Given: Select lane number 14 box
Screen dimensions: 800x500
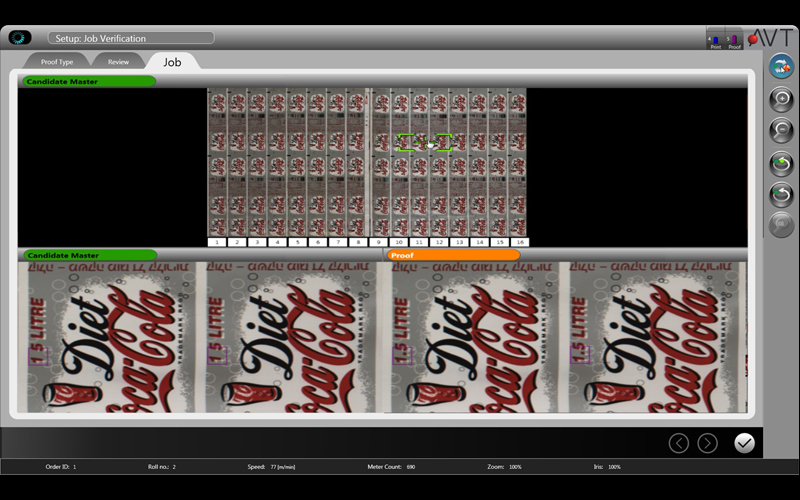Looking at the screenshot, I should click(480, 242).
